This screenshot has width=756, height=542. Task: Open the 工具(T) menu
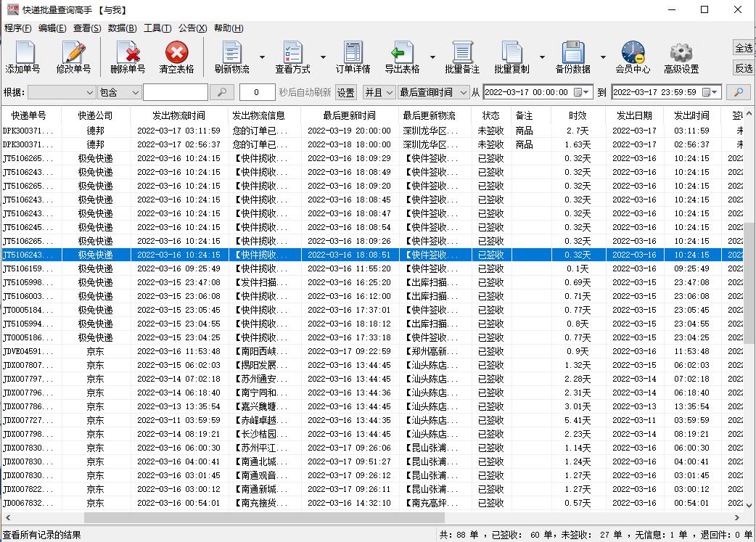156,28
